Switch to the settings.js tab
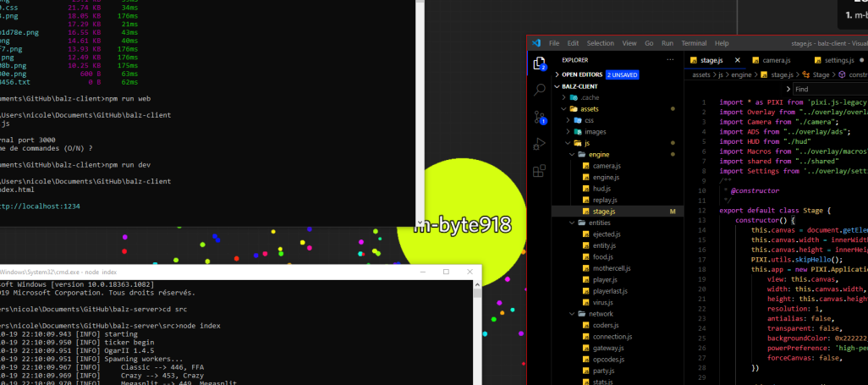Image resolution: width=868 pixels, height=385 pixels. point(838,60)
